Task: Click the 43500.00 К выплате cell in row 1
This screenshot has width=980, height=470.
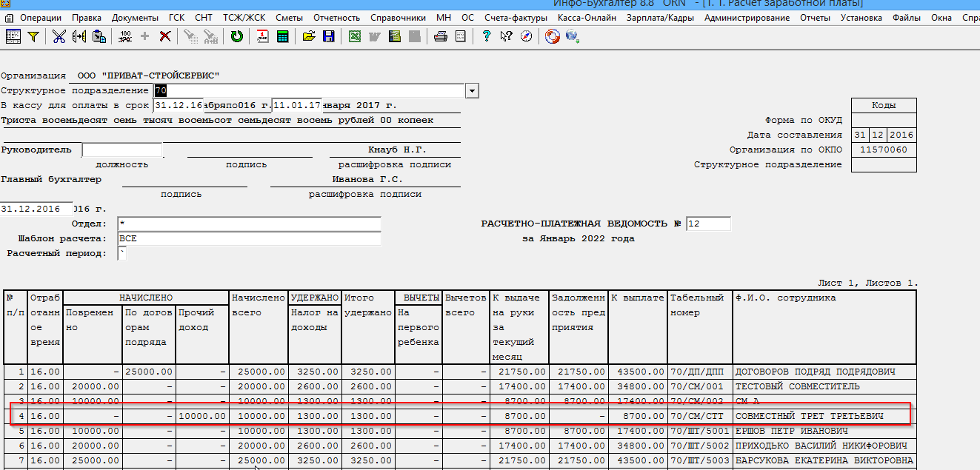Action: [638, 372]
